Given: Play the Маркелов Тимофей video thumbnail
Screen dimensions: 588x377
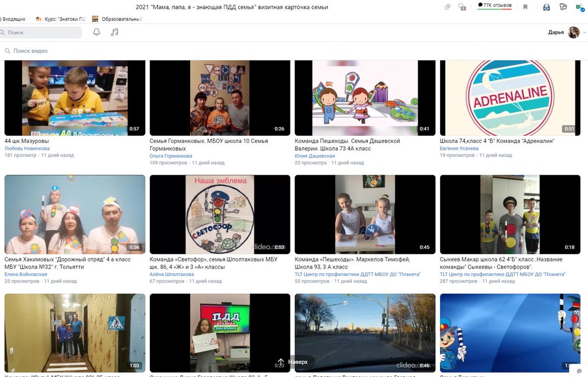Looking at the screenshot, I should [365, 214].
